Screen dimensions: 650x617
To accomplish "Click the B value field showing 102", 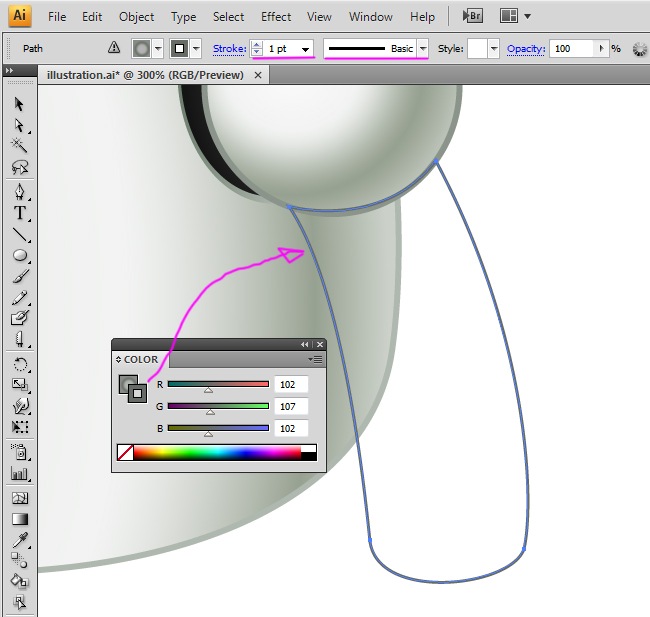I will coord(291,428).
